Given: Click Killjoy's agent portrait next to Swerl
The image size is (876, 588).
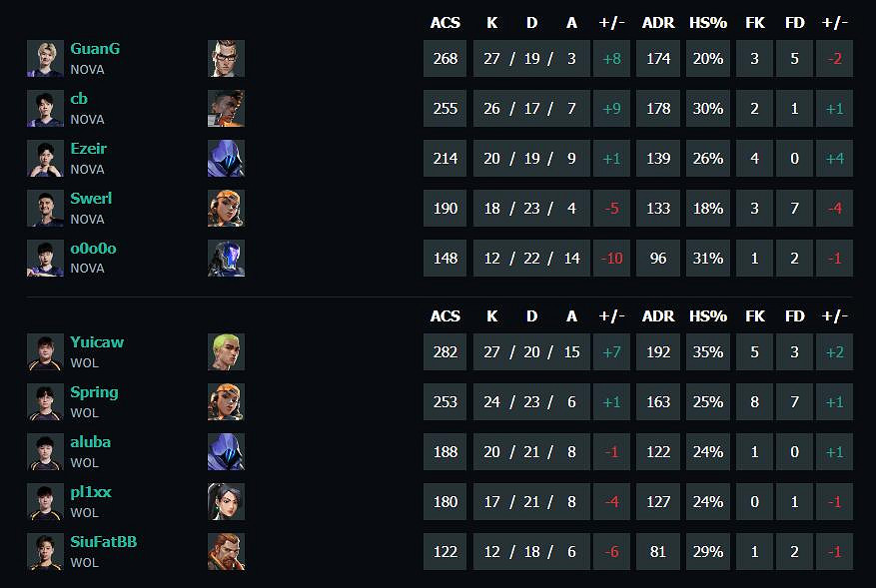Looking at the screenshot, I should coord(226,208).
